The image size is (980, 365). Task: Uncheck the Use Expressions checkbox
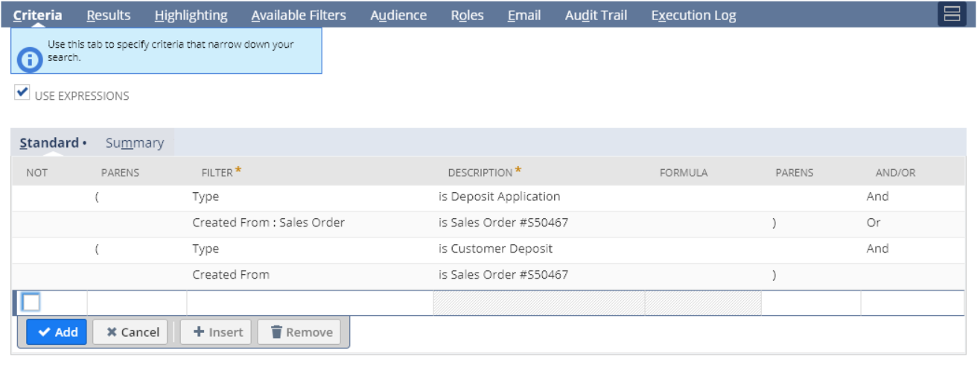22,94
